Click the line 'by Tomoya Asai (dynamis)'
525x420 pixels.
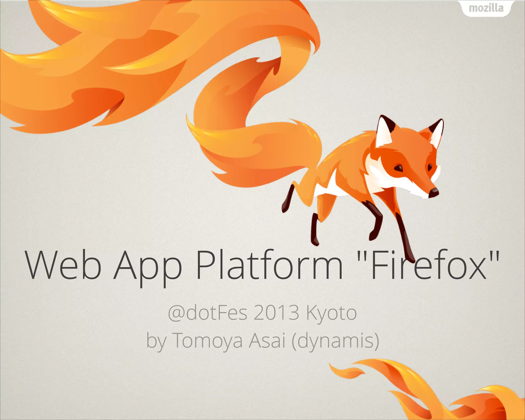pyautogui.click(x=262, y=341)
